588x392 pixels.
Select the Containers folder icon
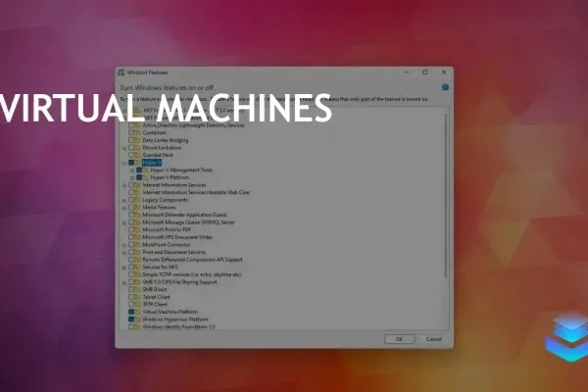pyautogui.click(x=137, y=133)
